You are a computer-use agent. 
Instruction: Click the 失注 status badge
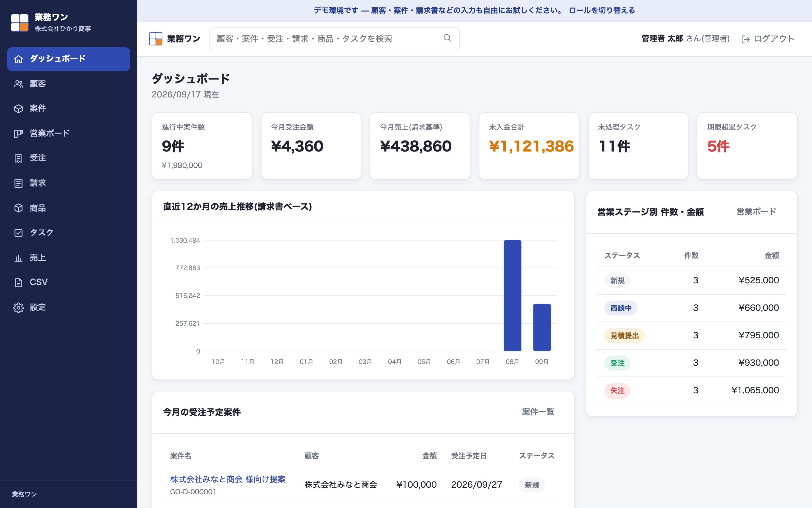click(x=617, y=391)
